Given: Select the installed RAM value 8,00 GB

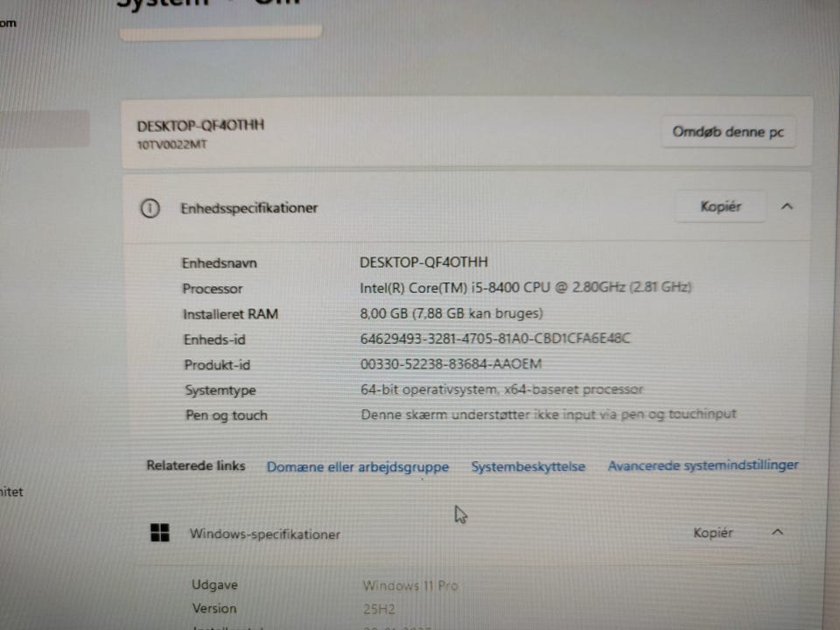Looking at the screenshot, I should click(451, 313).
